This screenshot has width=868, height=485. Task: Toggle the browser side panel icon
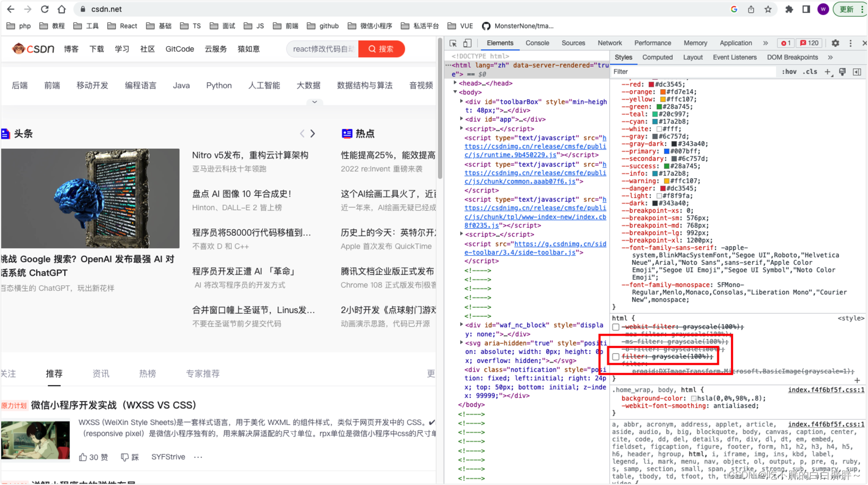(x=806, y=9)
